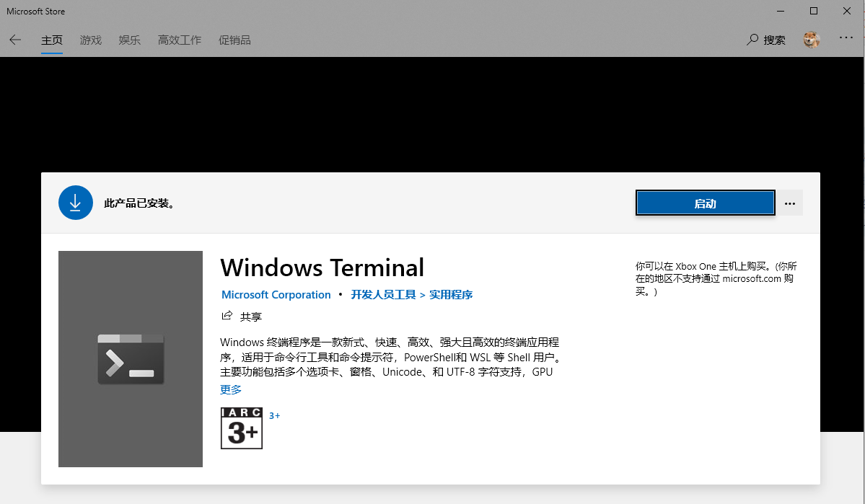This screenshot has height=504, width=865.
Task: Open the ellipsis options next to 启动
Action: tap(790, 203)
